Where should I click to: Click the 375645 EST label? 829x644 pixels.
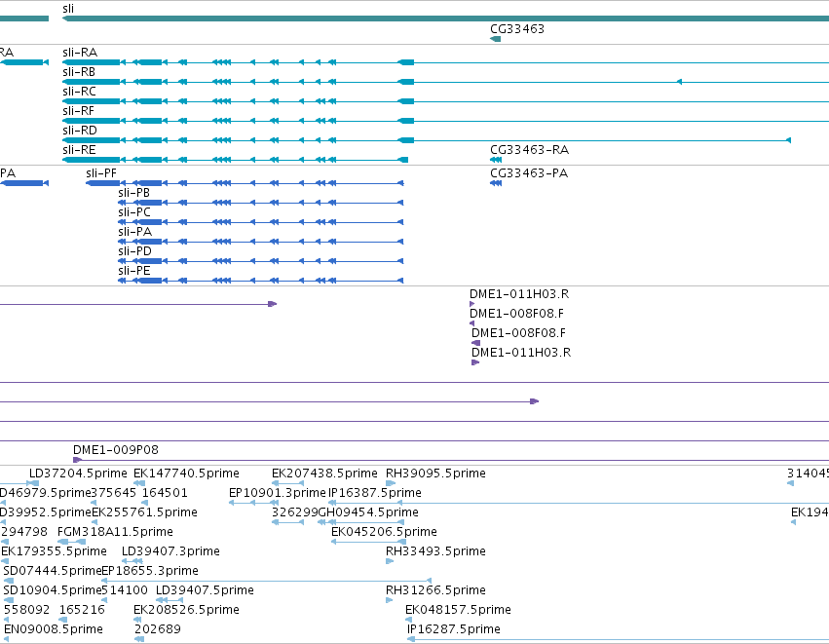(x=114, y=493)
